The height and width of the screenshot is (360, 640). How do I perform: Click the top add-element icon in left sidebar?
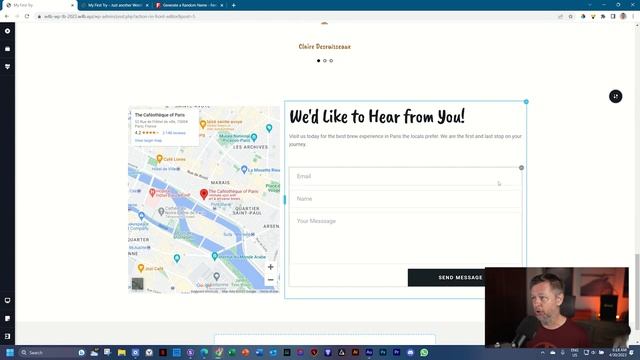click(7, 31)
